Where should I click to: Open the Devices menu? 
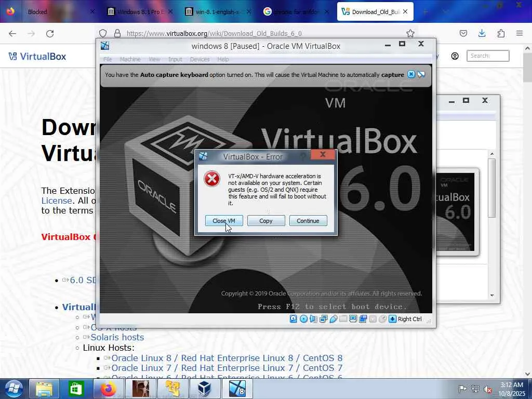pos(199,59)
